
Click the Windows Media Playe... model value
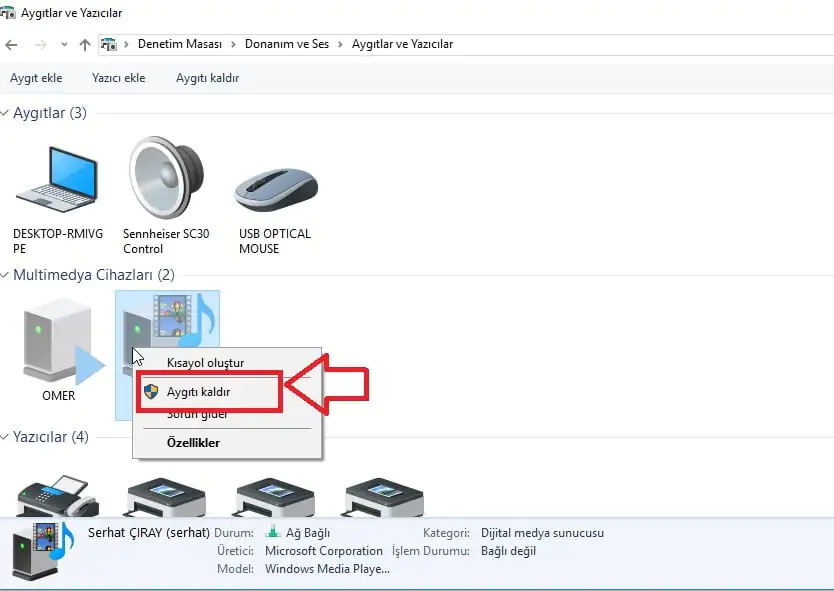(327, 569)
